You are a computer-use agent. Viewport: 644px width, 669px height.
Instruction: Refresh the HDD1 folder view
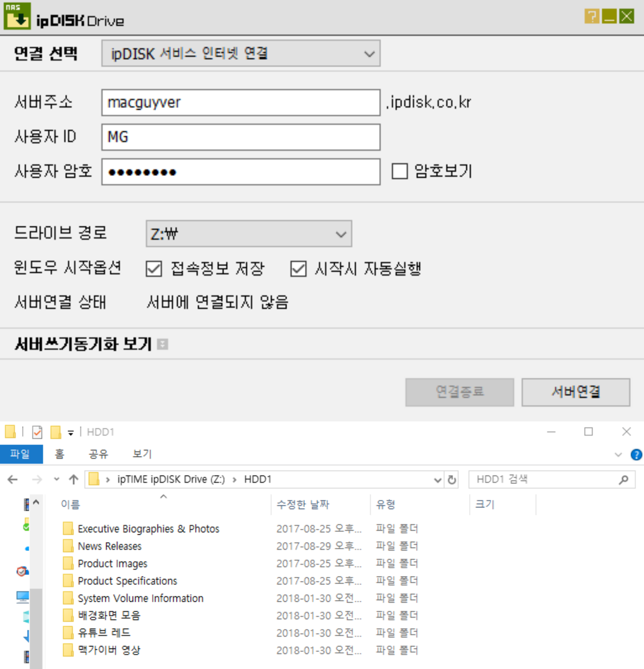(x=452, y=480)
